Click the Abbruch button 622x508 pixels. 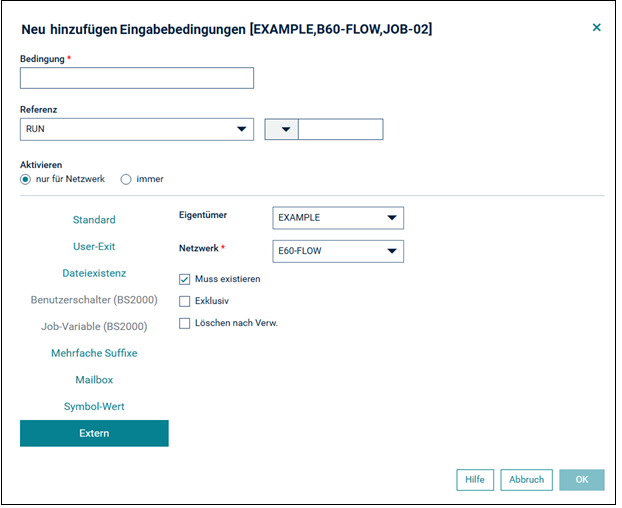coord(526,480)
